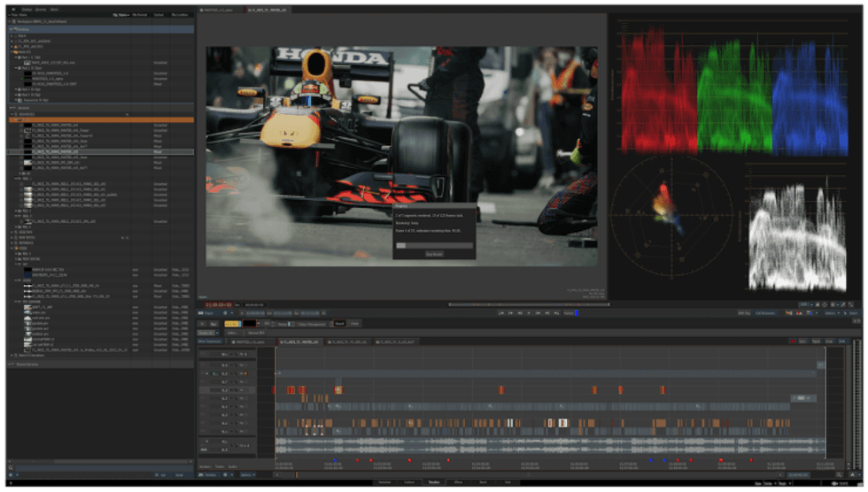868x492 pixels.
Task: Jump to the first frame in player
Action: click(x=501, y=313)
